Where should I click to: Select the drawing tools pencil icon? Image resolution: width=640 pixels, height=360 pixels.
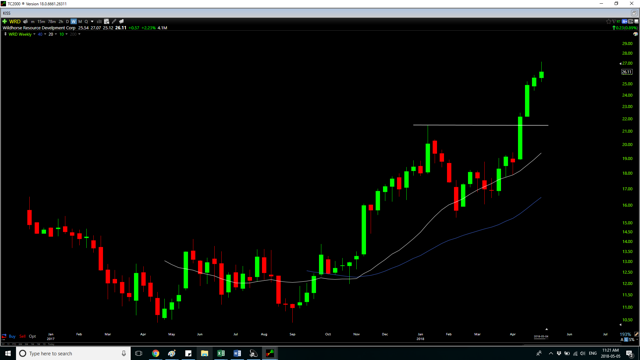click(x=114, y=22)
